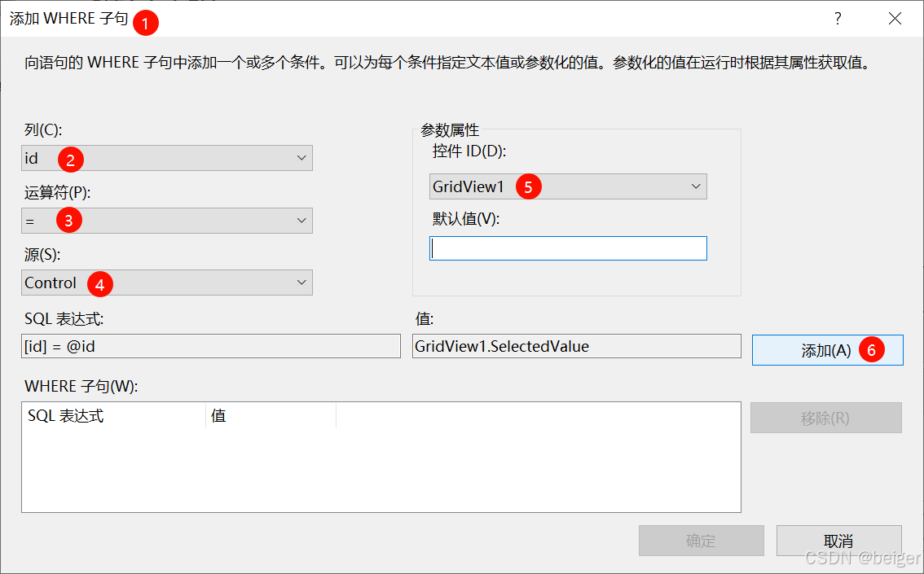Close the 添加 WHERE 子句 dialog
Screen dimensions: 924x574
click(895, 18)
